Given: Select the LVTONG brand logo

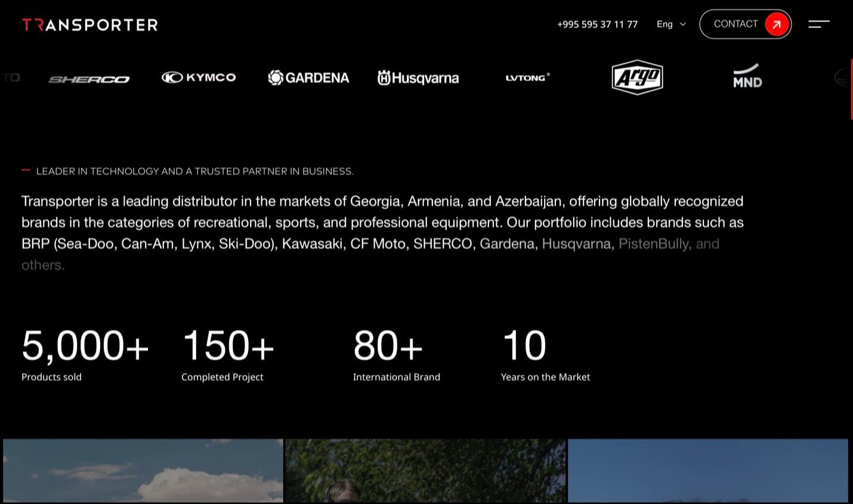Looking at the screenshot, I should 528,78.
